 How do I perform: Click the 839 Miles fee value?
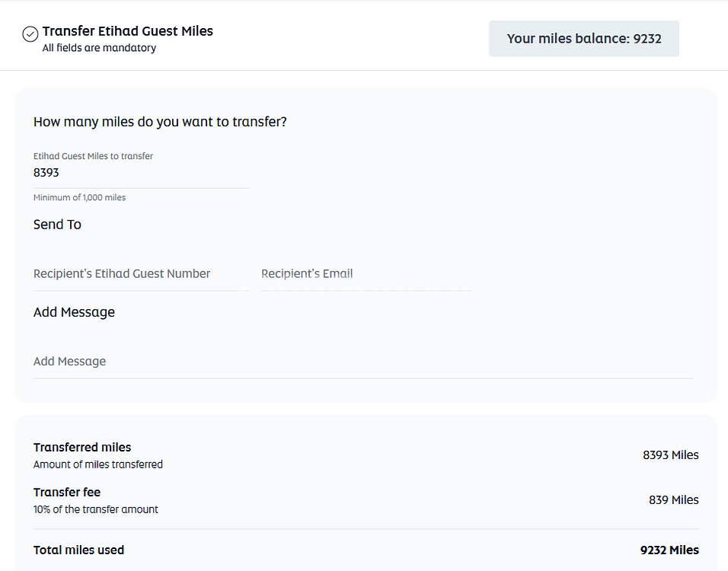click(x=673, y=500)
